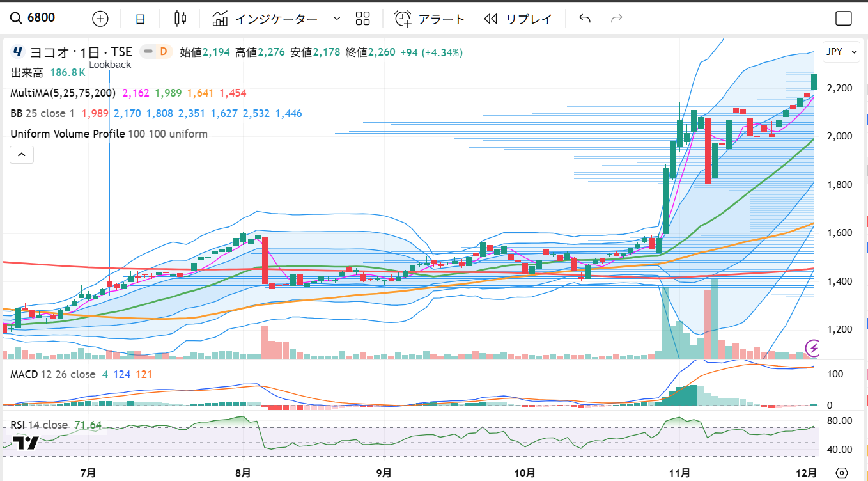This screenshot has width=868, height=481.
Task: Expand the chevron next to インジケーター
Action: tap(337, 19)
